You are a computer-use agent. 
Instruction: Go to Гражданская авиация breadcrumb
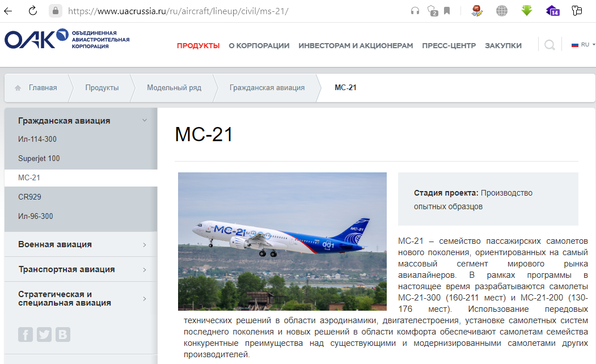point(267,88)
